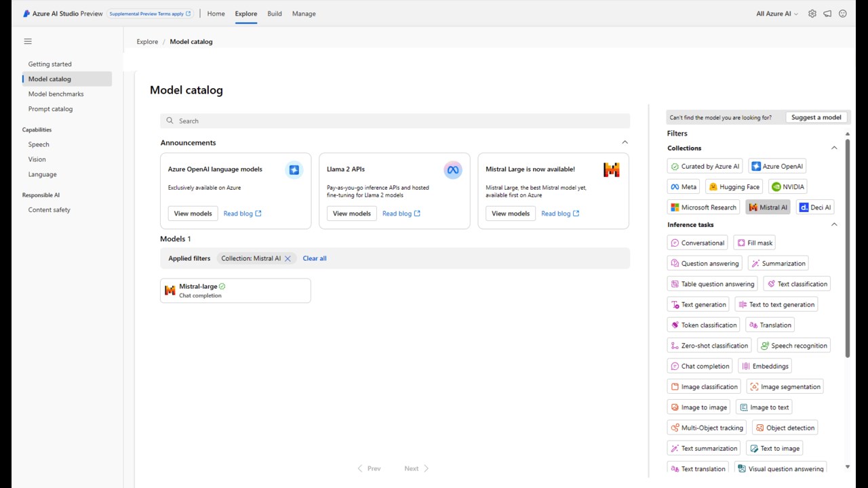Collapse the Announcements section
The image size is (868, 488).
pyautogui.click(x=625, y=142)
